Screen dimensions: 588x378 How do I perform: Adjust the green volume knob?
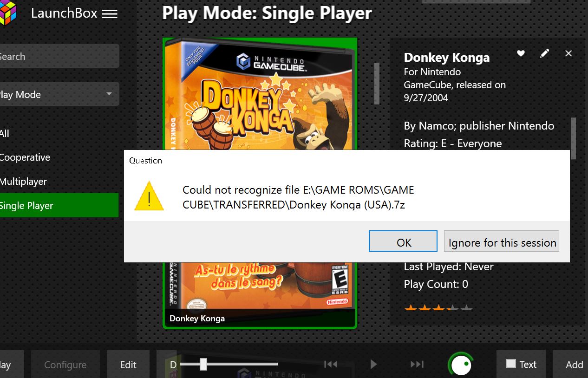point(461,365)
